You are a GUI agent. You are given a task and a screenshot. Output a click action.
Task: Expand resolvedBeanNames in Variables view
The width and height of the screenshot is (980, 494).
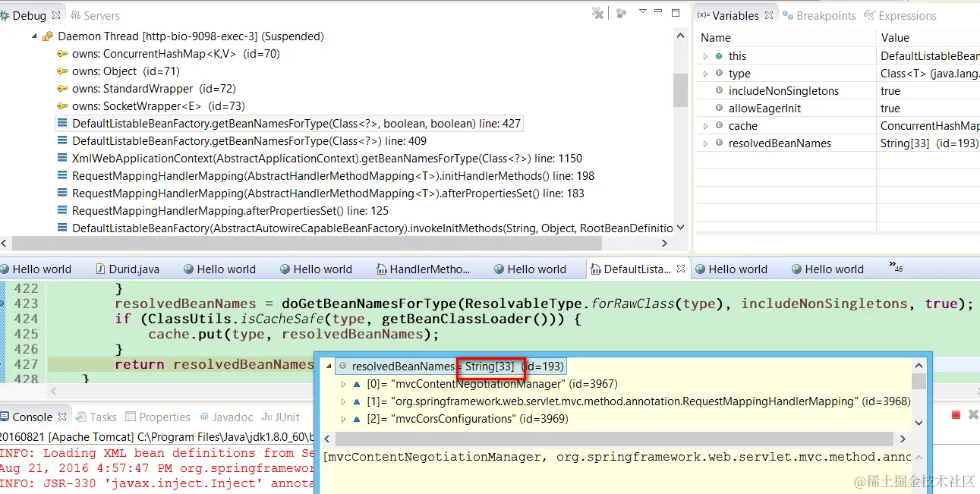coord(705,143)
